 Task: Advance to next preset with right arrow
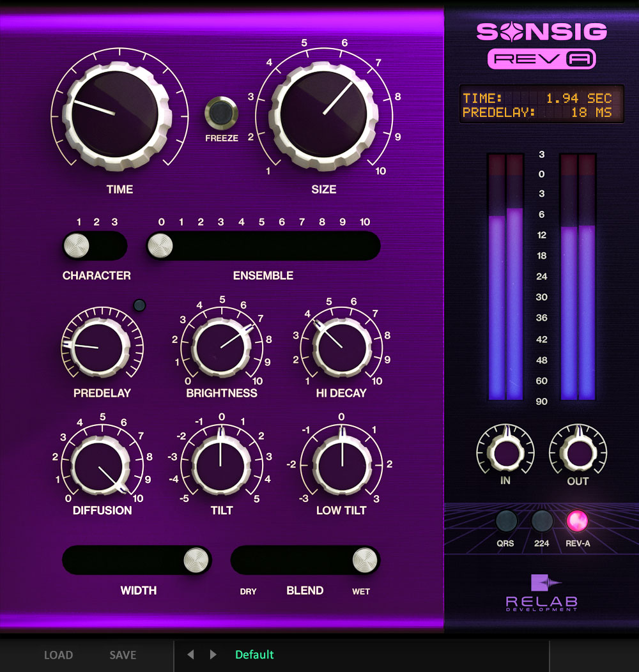[212, 655]
